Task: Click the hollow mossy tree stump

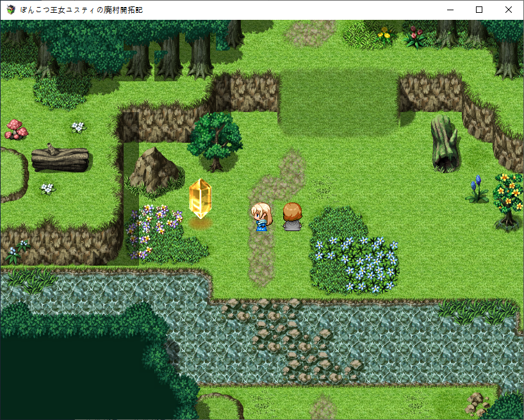Action: (445, 144)
